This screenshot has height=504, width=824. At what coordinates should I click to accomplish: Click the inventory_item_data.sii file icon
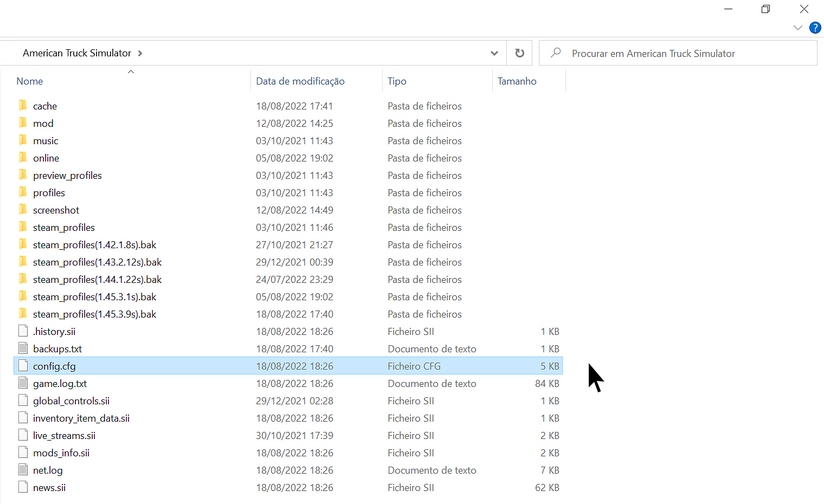click(23, 418)
